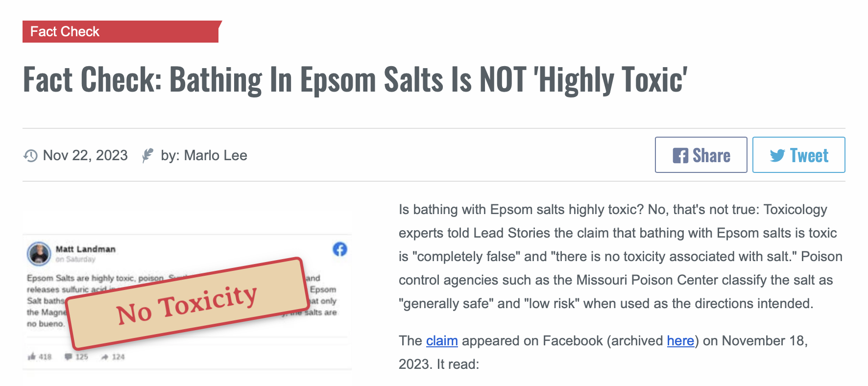Click the Matt Landman name in the post
Screen dimensions: 868x386
pyautogui.click(x=86, y=249)
